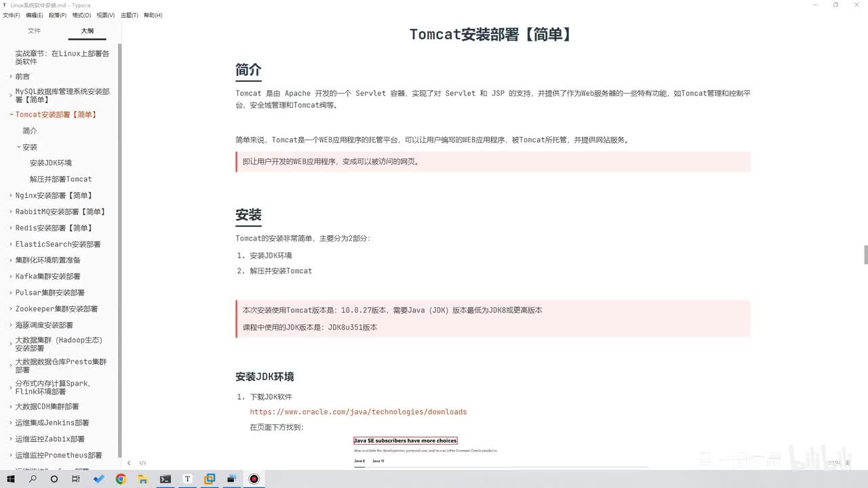Open Windows search on the taskbar
Image resolution: width=868 pixels, height=488 pixels.
33,479
